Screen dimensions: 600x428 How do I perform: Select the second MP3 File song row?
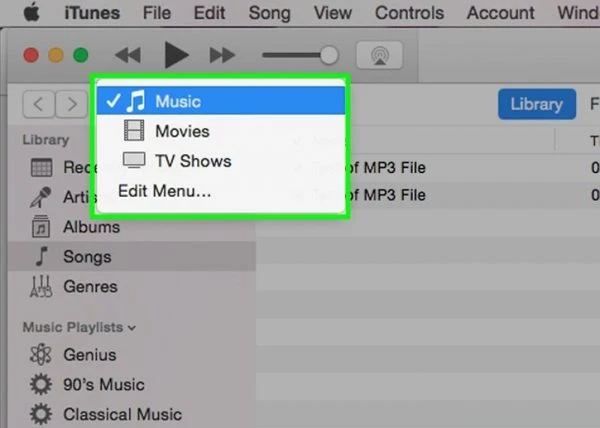point(428,195)
